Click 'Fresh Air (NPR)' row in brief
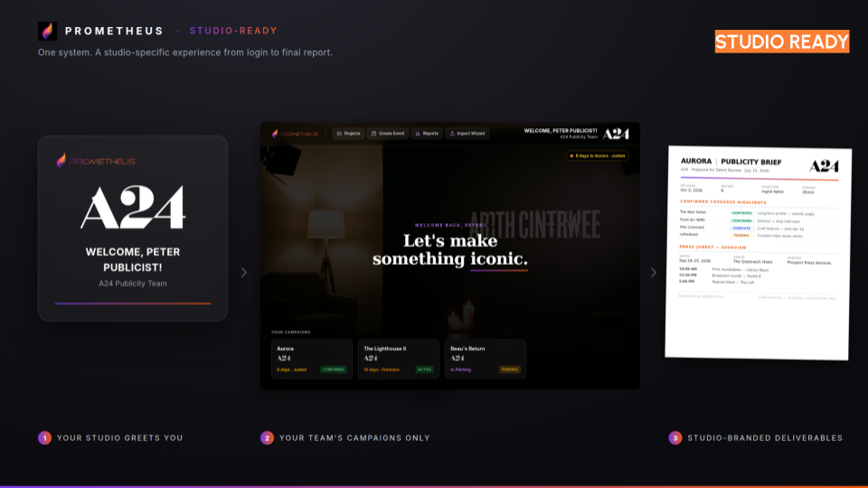868x488 pixels. click(x=759, y=221)
